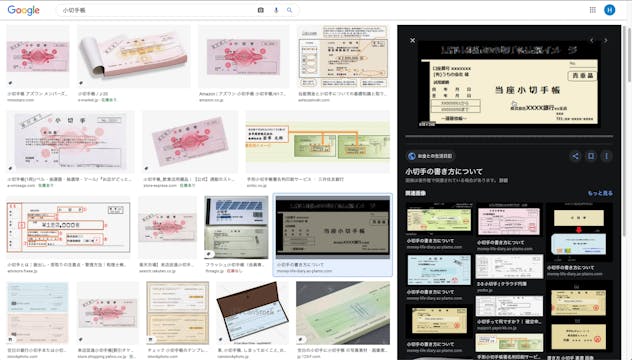632x360 pixels.
Task: Open preview title 小切手の書き方について
Action: tap(444, 171)
